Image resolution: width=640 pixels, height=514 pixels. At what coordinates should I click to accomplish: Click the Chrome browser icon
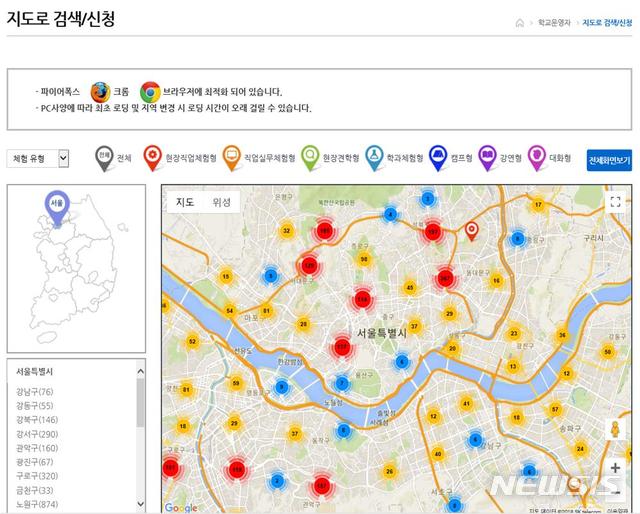click(x=150, y=92)
